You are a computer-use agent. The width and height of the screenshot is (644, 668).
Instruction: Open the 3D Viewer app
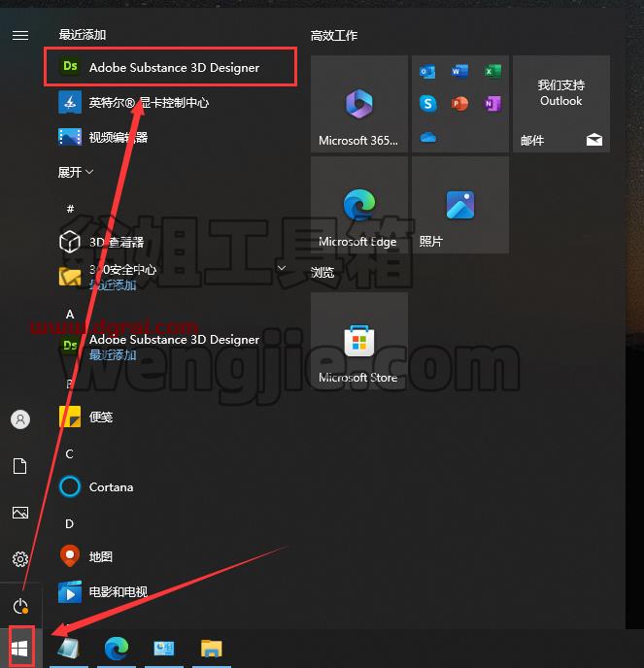pos(171,242)
